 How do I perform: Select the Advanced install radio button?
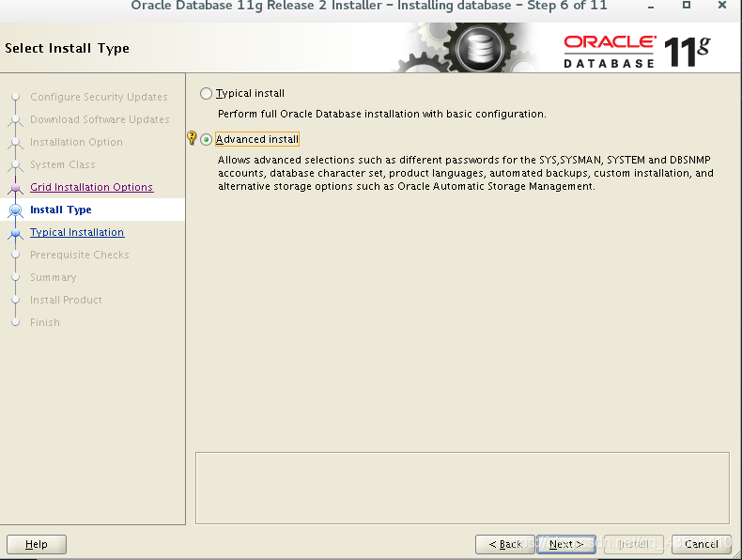click(206, 139)
